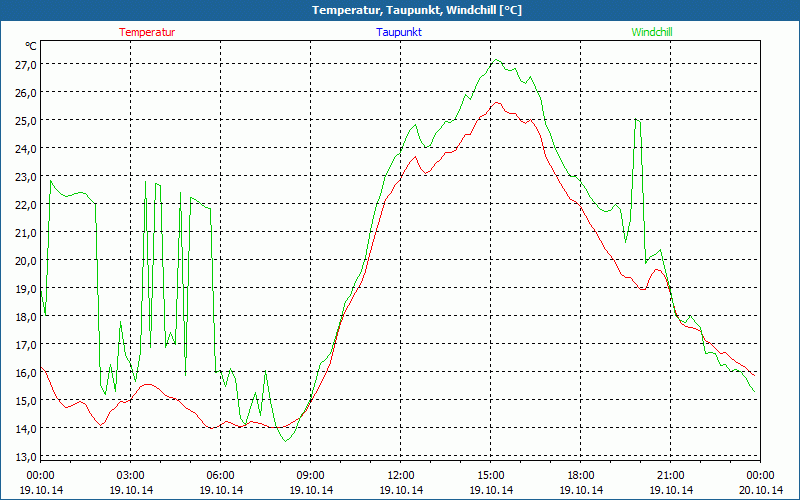Select the 22,0 y-axis value
Image resolution: width=800 pixels, height=500 pixels.
[26, 205]
